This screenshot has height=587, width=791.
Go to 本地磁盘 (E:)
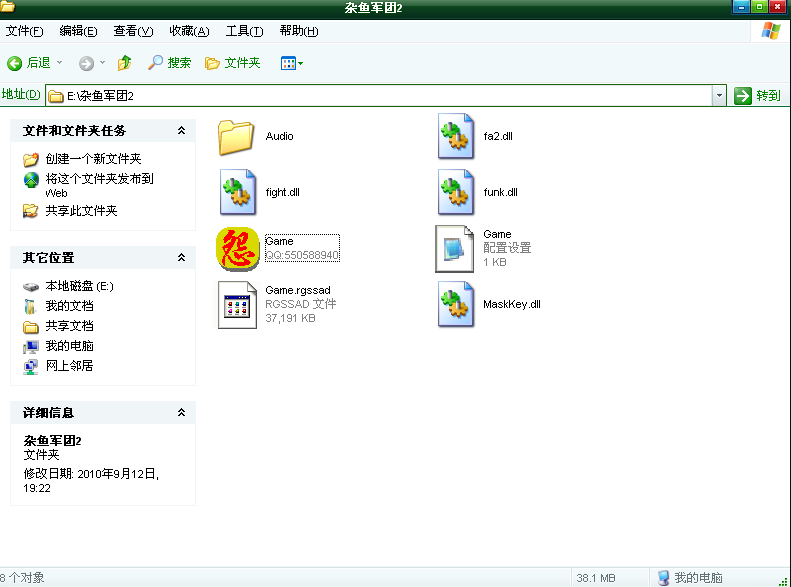pyautogui.click(x=80, y=286)
